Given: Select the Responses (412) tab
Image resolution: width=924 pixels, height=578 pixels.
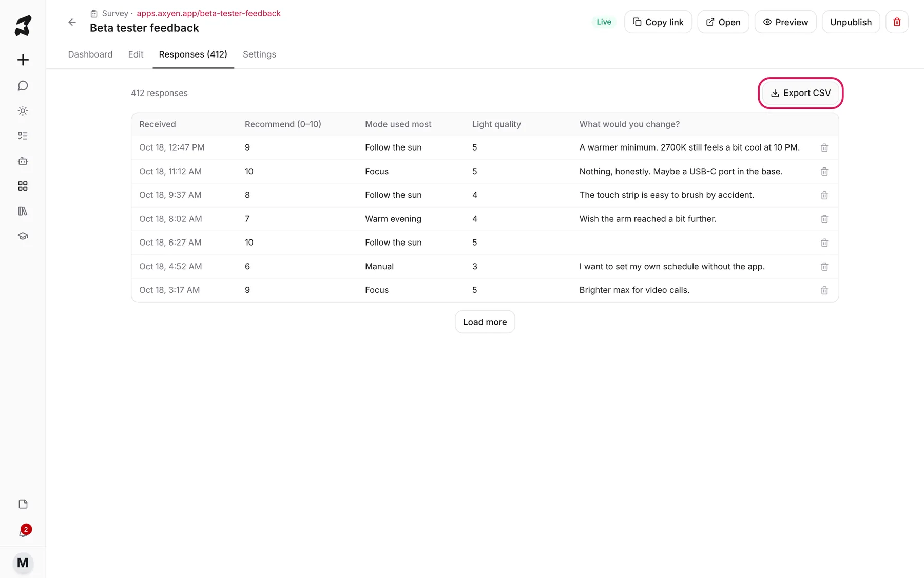Looking at the screenshot, I should pos(193,54).
